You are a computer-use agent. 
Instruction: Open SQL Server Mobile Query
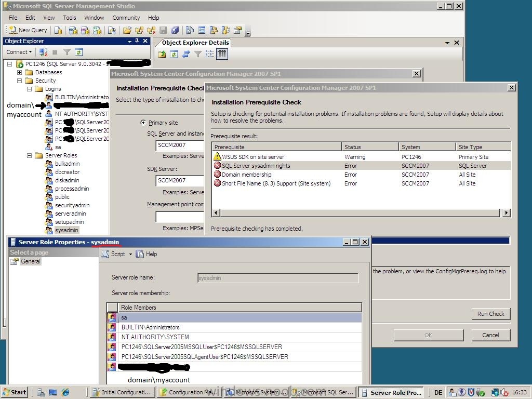point(112,31)
